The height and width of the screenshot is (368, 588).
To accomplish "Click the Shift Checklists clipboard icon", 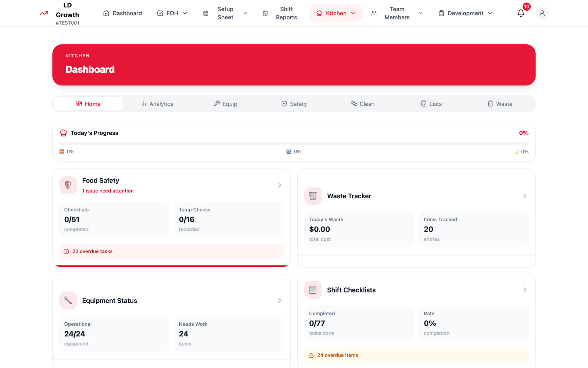I will pyautogui.click(x=313, y=290).
